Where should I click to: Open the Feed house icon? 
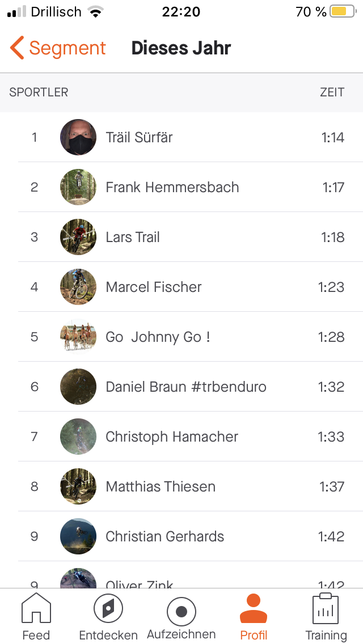(x=36, y=609)
